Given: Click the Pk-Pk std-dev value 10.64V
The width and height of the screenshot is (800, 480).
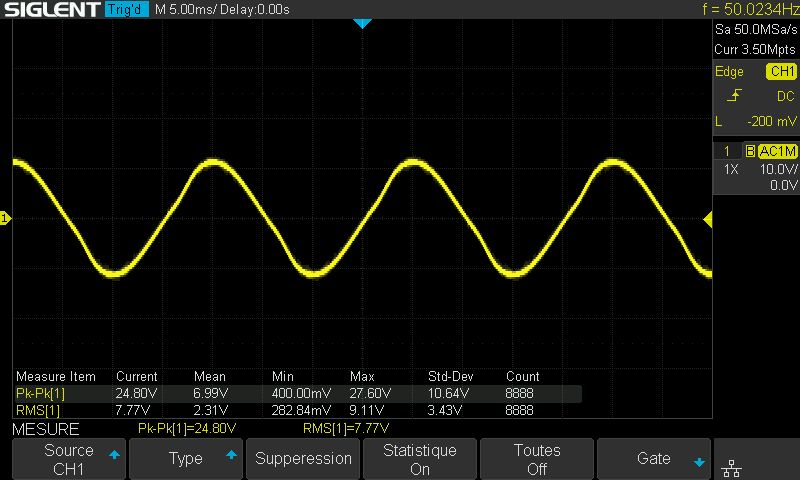Looking at the screenshot, I should [x=448, y=393].
